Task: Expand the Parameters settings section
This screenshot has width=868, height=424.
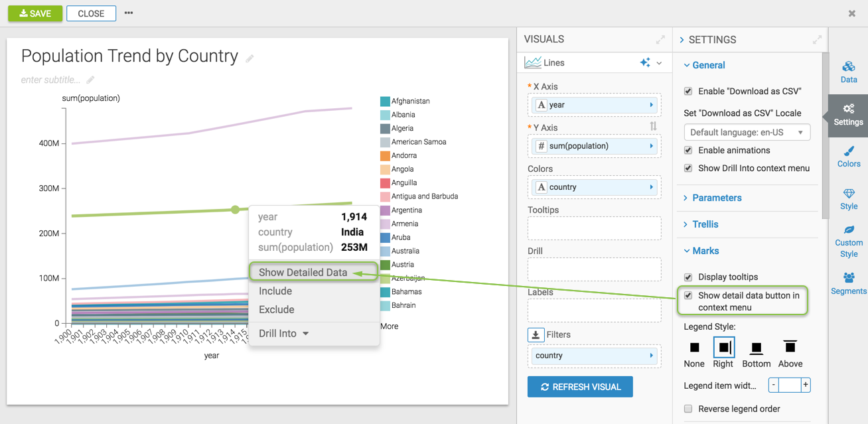Action: (717, 198)
